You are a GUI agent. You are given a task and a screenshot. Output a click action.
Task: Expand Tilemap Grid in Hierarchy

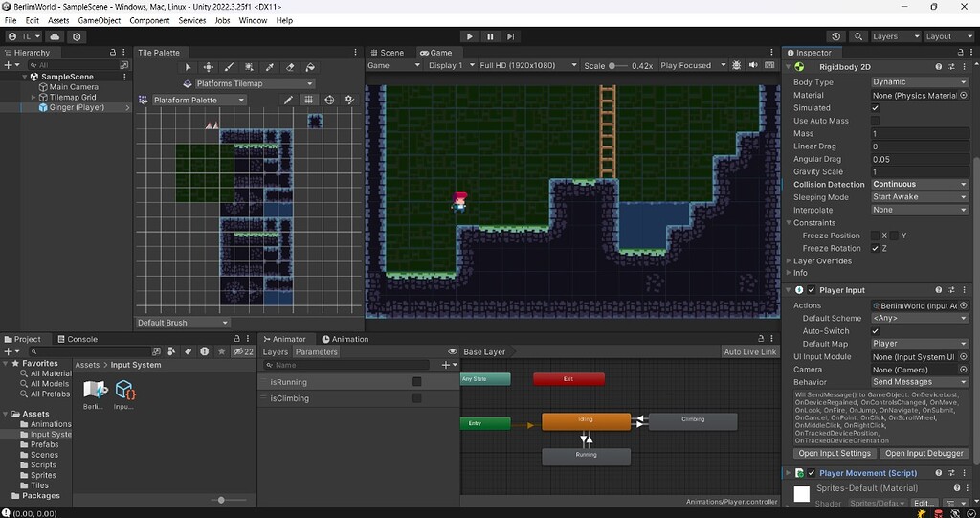[x=33, y=97]
